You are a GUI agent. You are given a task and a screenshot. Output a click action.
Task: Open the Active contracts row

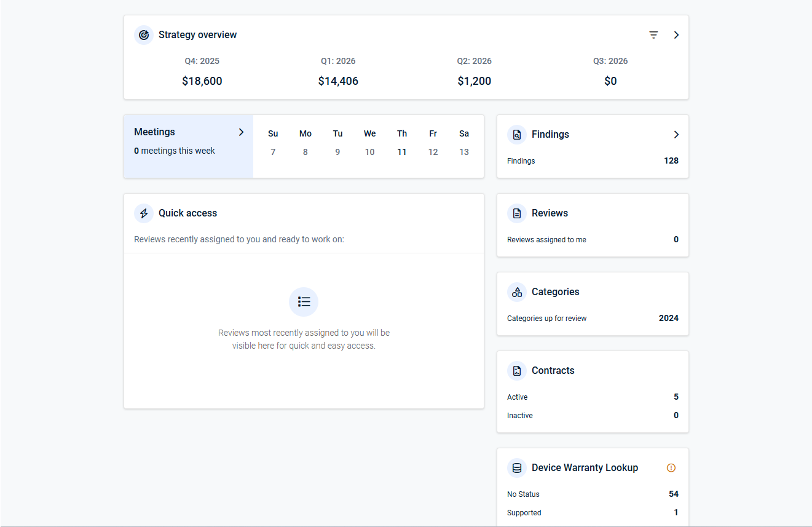[x=593, y=397]
